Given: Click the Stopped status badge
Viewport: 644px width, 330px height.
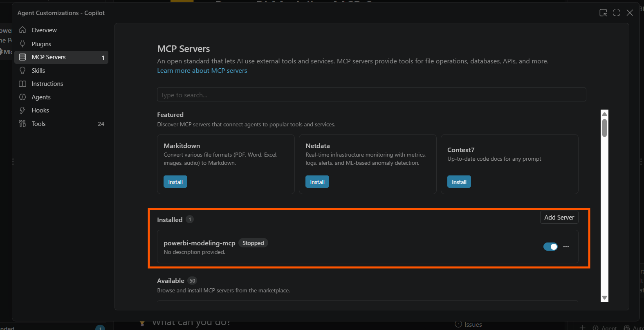Looking at the screenshot, I should [253, 243].
